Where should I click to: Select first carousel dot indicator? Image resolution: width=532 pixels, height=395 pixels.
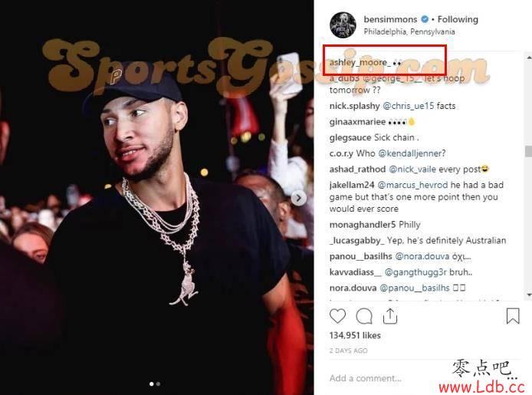(x=151, y=383)
